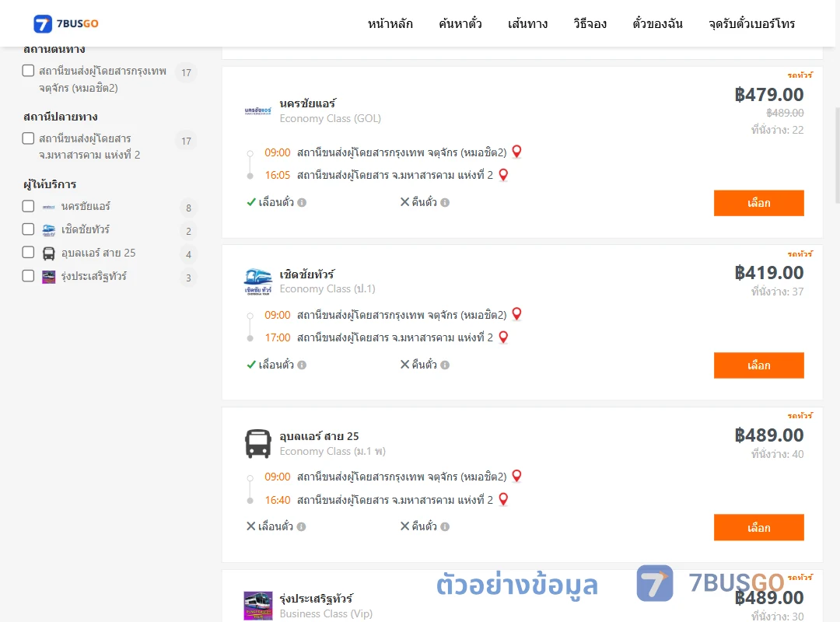Viewport: 840px width, 622px height.
Task: Click info icon beside คืนตั๋ว on เชิดชัยทัวร์ card
Action: click(445, 365)
